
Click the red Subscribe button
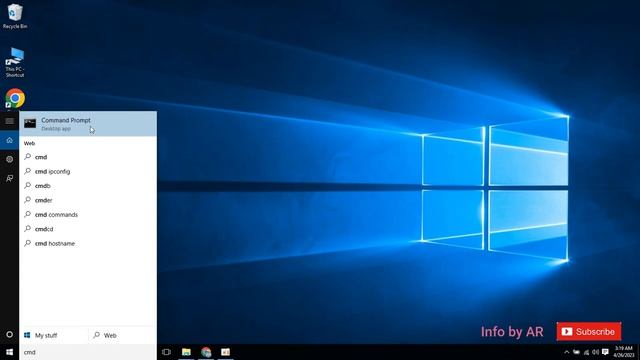pos(589,331)
